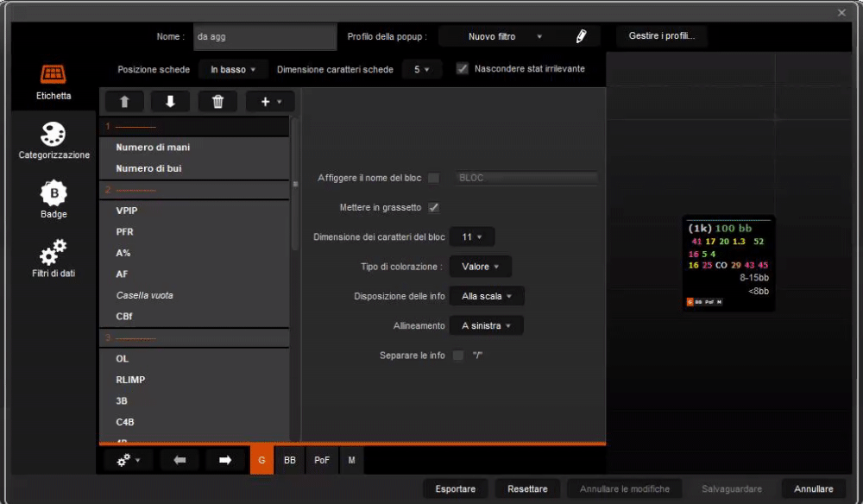Click the Nome input field
The image size is (863, 504).
coord(265,36)
